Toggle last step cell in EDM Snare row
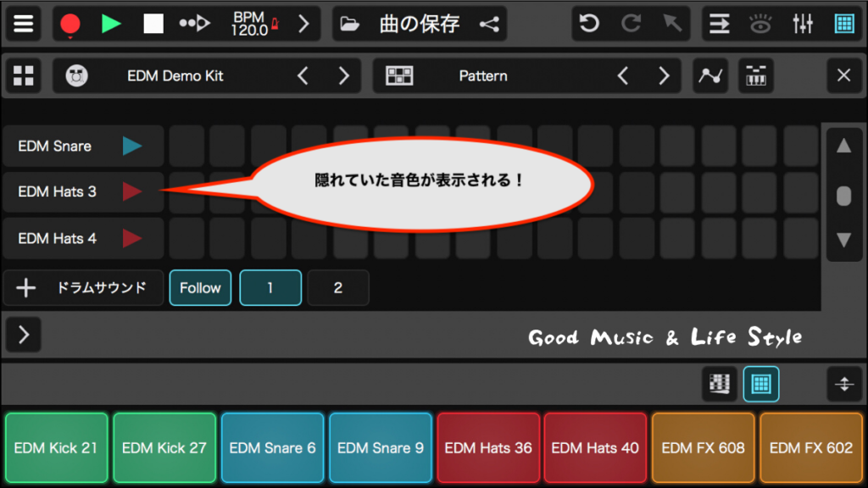This screenshot has height=488, width=868. click(801, 146)
